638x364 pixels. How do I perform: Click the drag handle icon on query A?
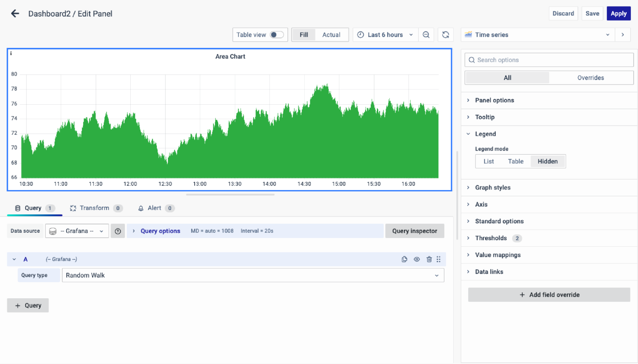pyautogui.click(x=439, y=259)
